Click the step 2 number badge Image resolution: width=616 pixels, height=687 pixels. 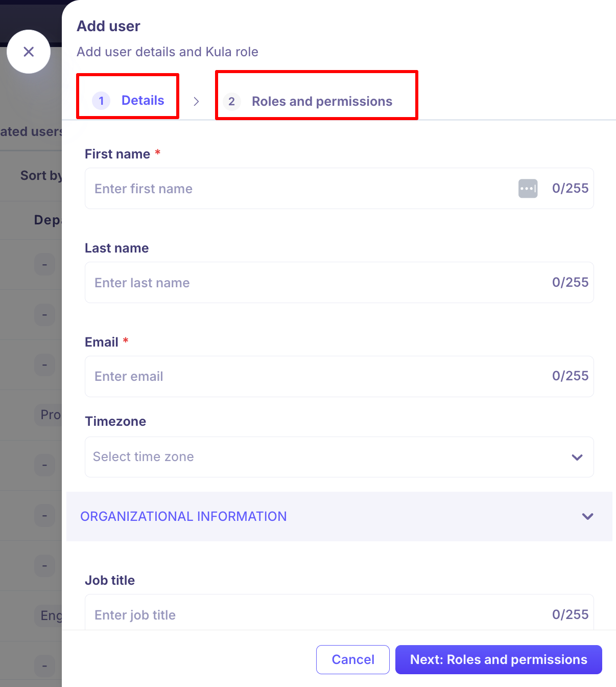231,102
